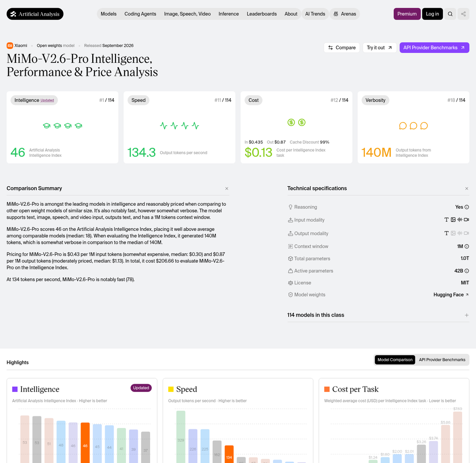Viewport: 476px width, 463px height.
Task: Click the '$0.13' cost value
Action: 259,152
